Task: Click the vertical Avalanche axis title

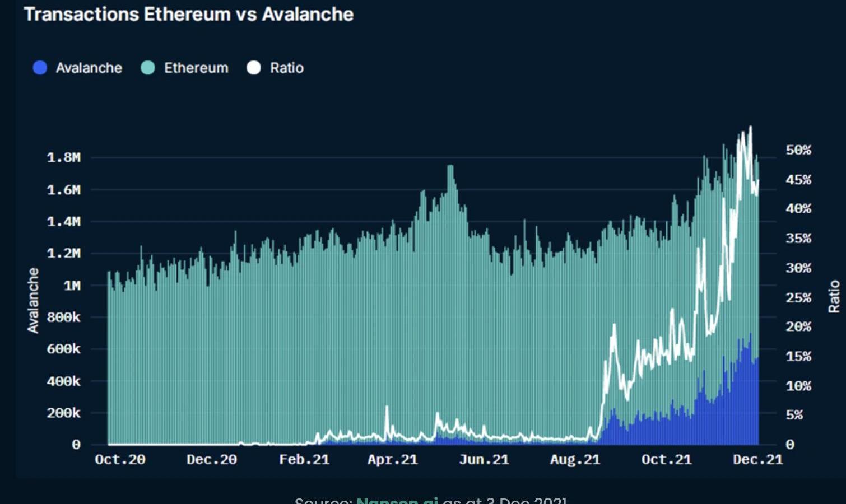Action: (33, 300)
